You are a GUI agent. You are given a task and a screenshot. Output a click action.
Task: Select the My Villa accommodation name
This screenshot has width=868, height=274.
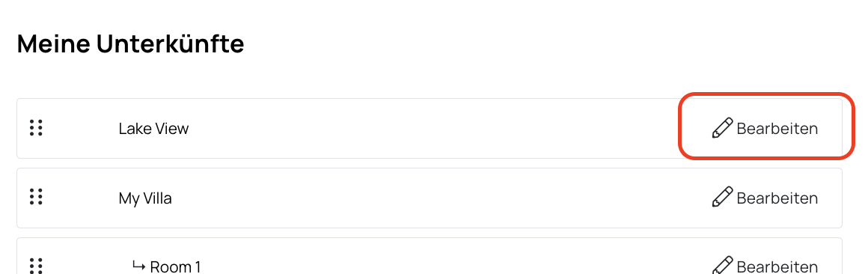145,198
